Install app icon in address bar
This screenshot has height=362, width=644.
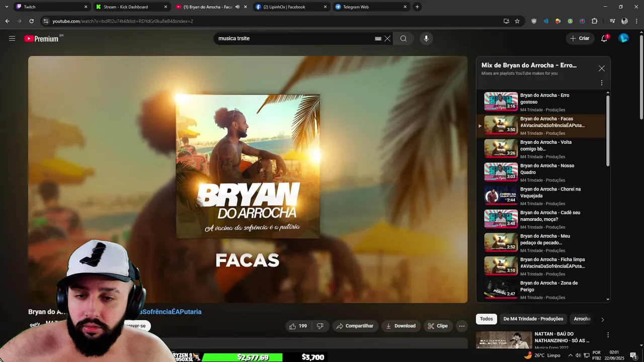[x=506, y=21]
